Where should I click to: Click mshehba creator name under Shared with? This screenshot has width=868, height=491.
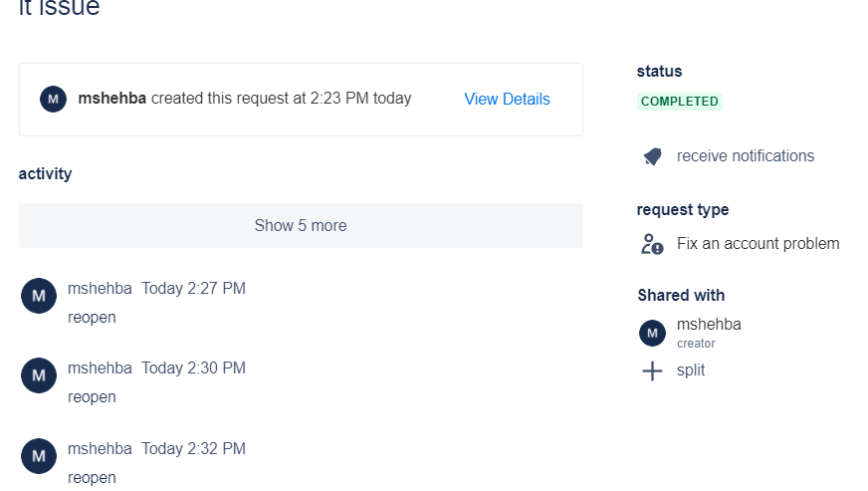click(709, 324)
